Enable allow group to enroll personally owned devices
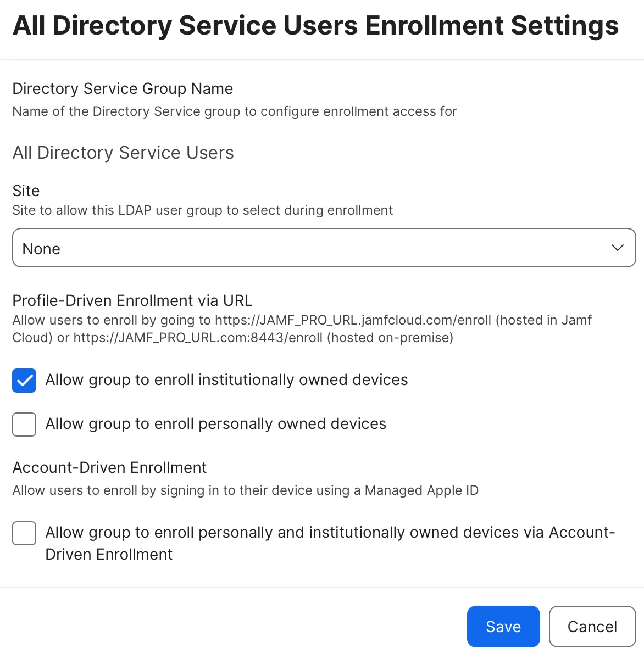The image size is (644, 659). pyautogui.click(x=24, y=425)
